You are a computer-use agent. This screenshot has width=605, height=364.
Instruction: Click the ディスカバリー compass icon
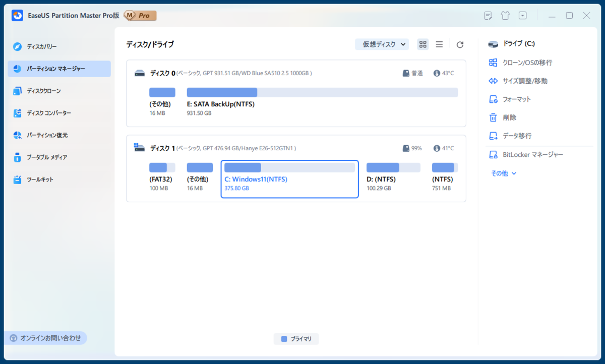click(x=18, y=47)
